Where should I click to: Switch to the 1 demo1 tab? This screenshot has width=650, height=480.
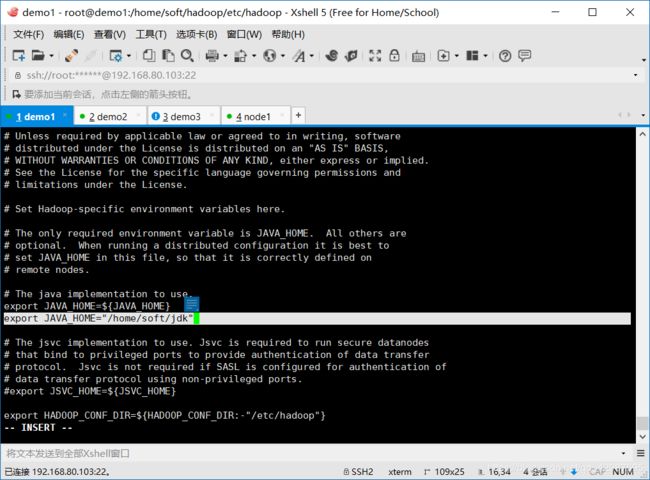point(36,116)
